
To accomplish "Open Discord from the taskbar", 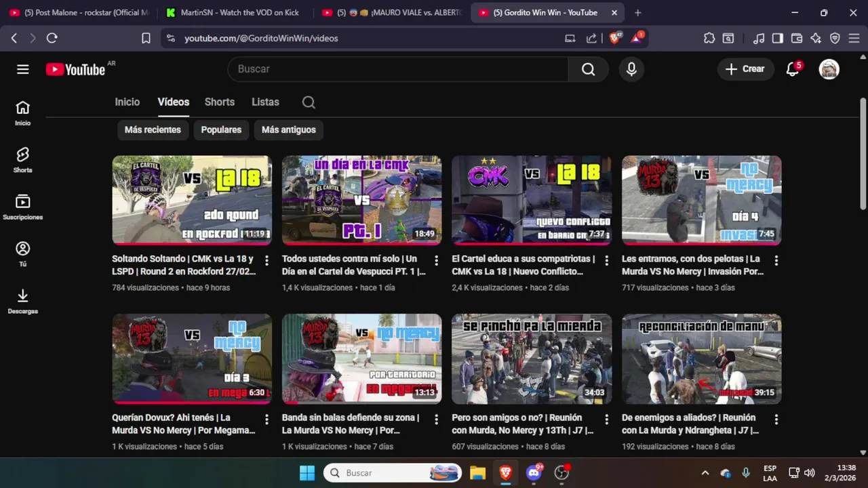I will click(534, 473).
